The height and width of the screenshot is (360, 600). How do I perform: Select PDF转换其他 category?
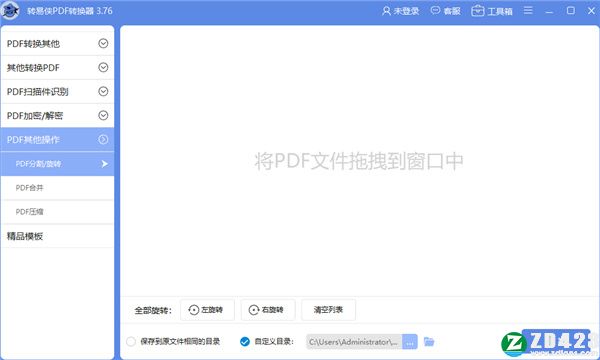coord(57,44)
